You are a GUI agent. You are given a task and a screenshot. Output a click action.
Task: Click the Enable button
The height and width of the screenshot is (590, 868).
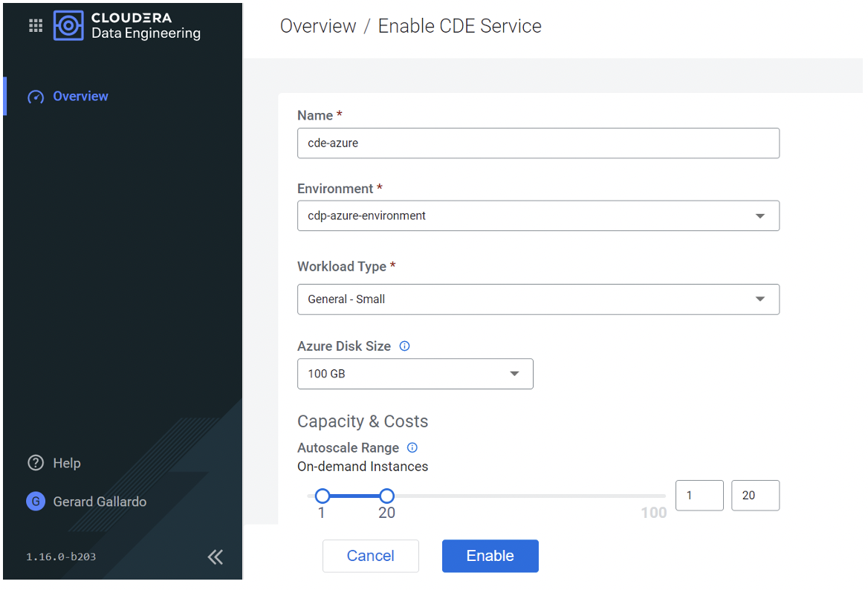490,556
